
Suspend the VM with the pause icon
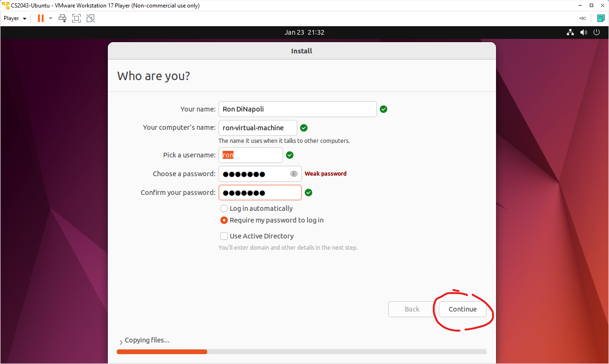40,18
